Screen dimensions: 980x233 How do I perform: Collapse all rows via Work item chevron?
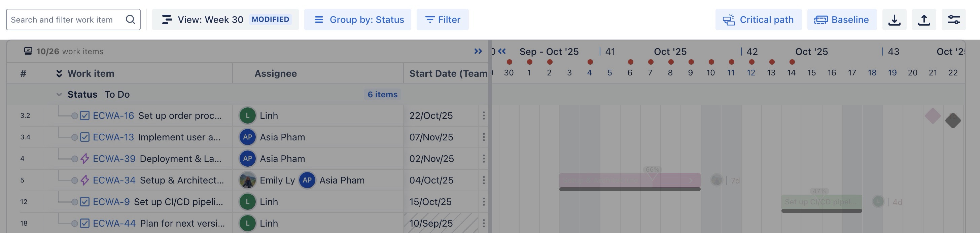click(x=59, y=73)
